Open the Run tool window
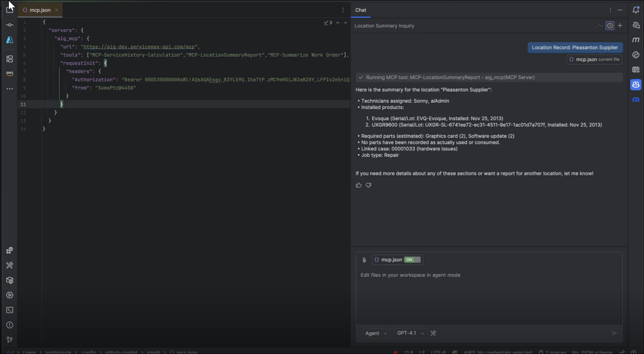This screenshot has width=644, height=354. (10, 295)
